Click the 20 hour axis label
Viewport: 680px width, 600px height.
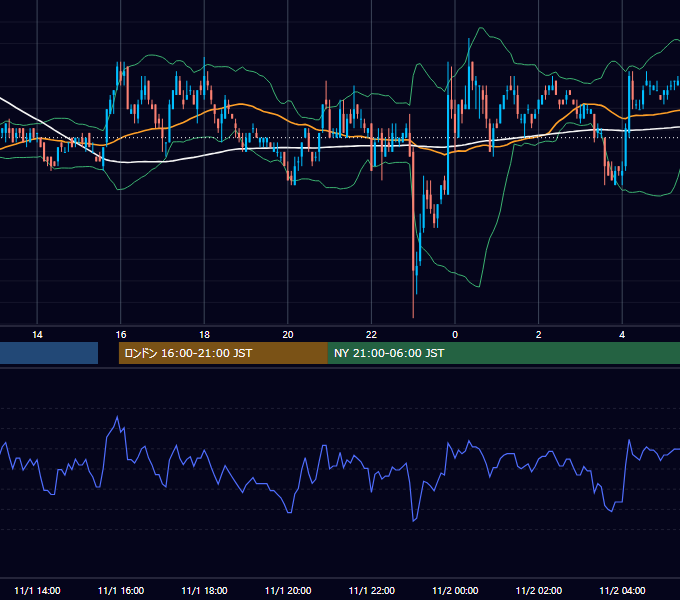coord(288,335)
